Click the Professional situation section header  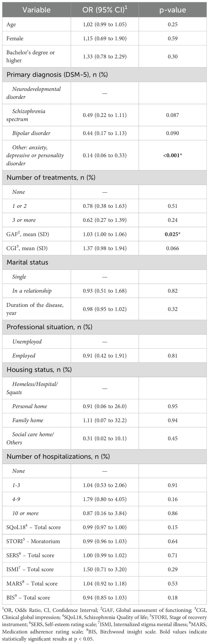(x=49, y=327)
